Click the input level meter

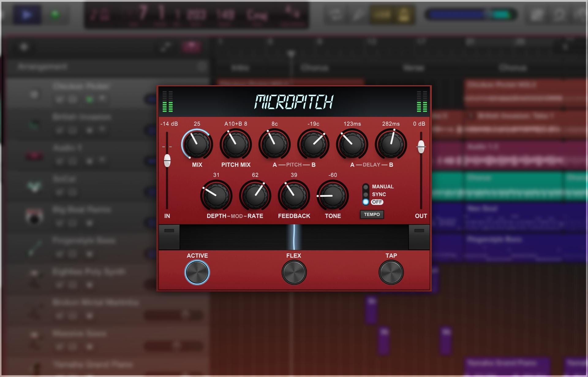click(x=168, y=101)
